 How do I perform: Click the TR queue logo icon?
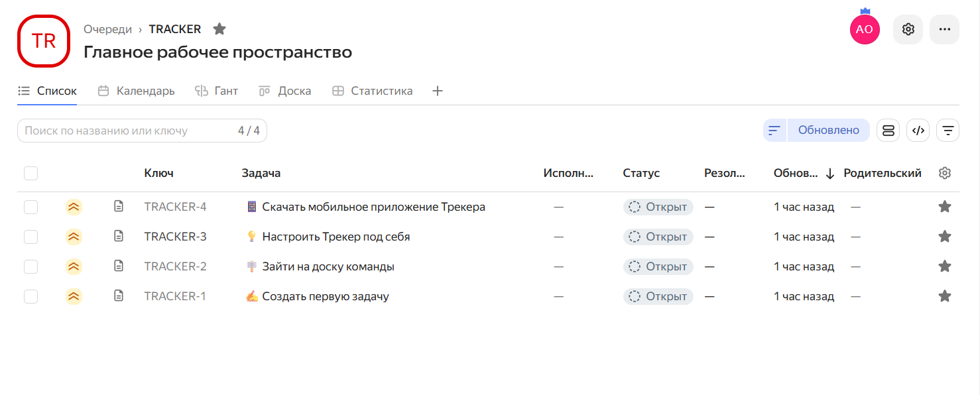[44, 41]
